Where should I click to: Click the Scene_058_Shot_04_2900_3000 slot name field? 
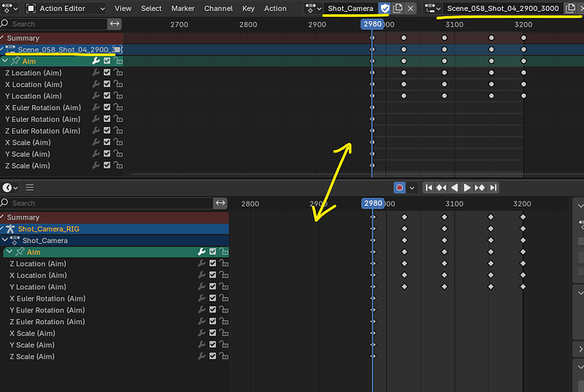[503, 8]
